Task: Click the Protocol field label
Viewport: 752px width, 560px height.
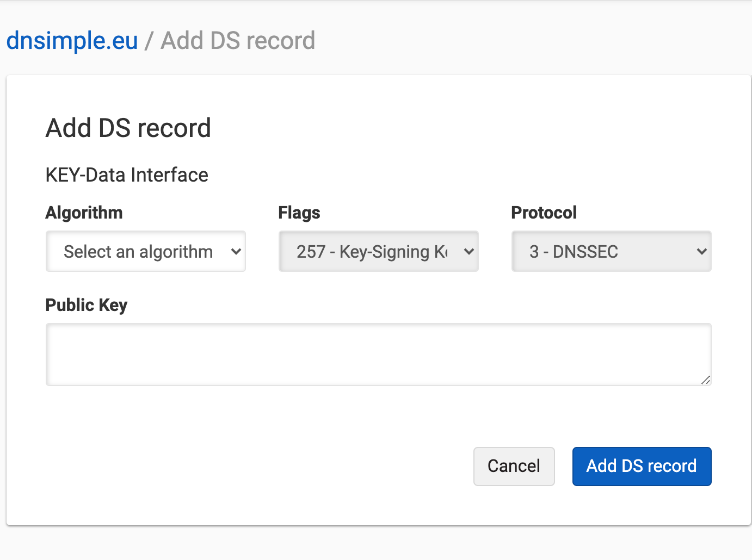Action: tap(544, 213)
